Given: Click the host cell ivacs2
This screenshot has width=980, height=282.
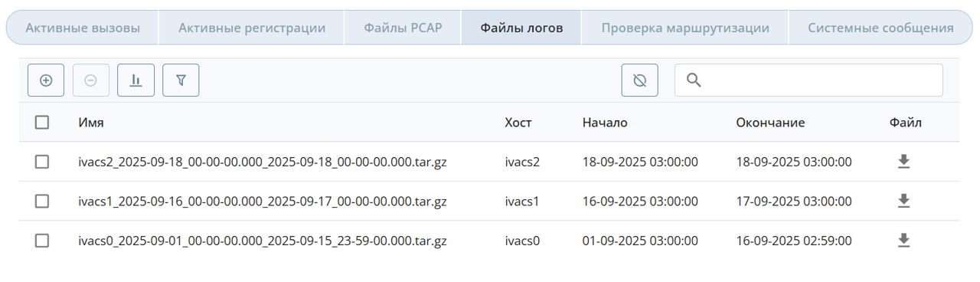Looking at the screenshot, I should 522,162.
